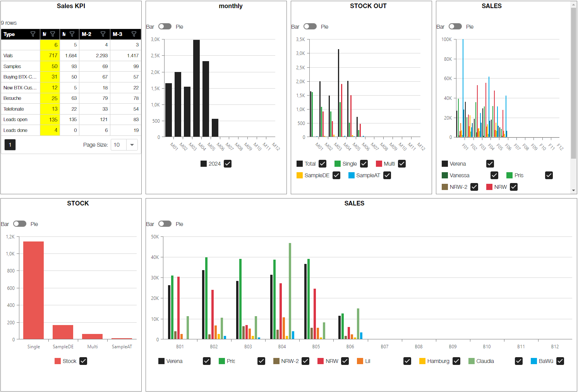Uncheck the 2024 series checkbox
The width and height of the screenshot is (578, 392).
coord(228,164)
